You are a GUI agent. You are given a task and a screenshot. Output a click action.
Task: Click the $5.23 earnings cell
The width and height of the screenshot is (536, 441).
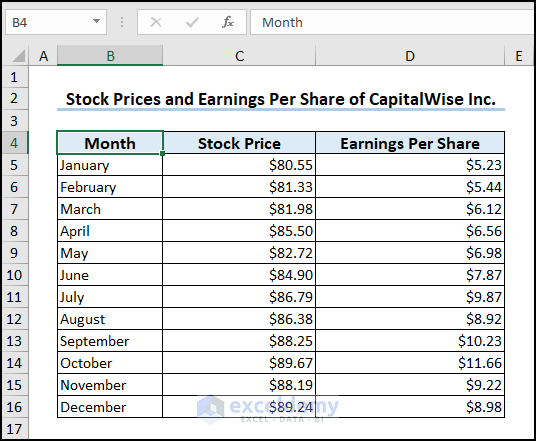(x=410, y=165)
